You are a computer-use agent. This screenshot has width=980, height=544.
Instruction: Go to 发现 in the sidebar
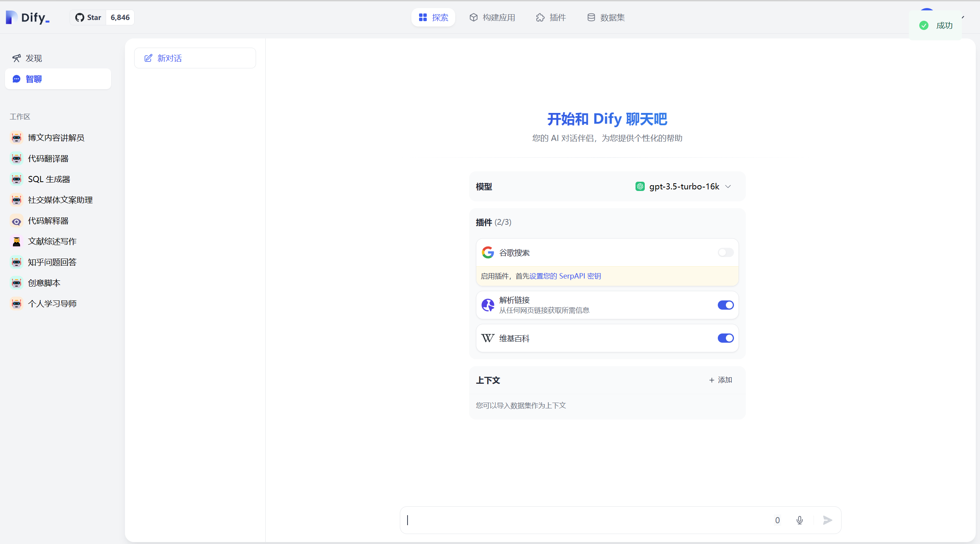[58, 58]
